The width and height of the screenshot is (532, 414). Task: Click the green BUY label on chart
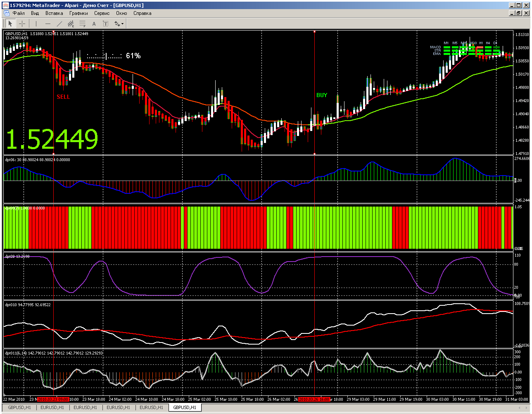pyautogui.click(x=322, y=95)
